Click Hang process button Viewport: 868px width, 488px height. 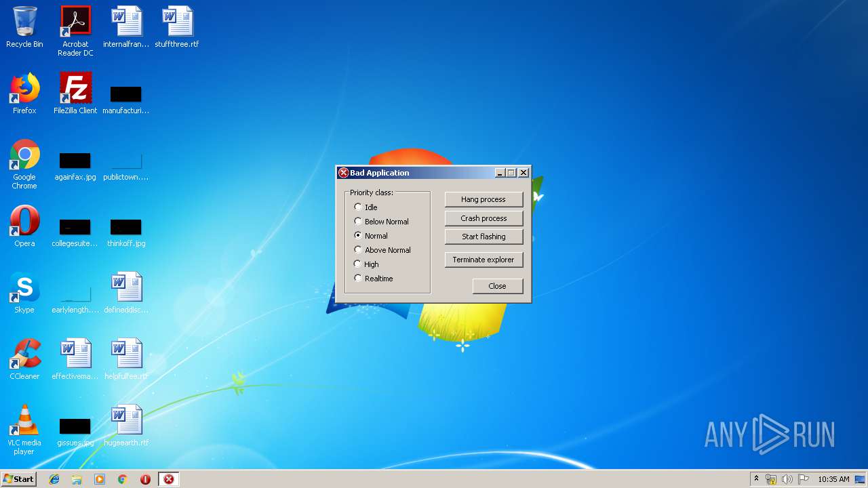tap(484, 199)
